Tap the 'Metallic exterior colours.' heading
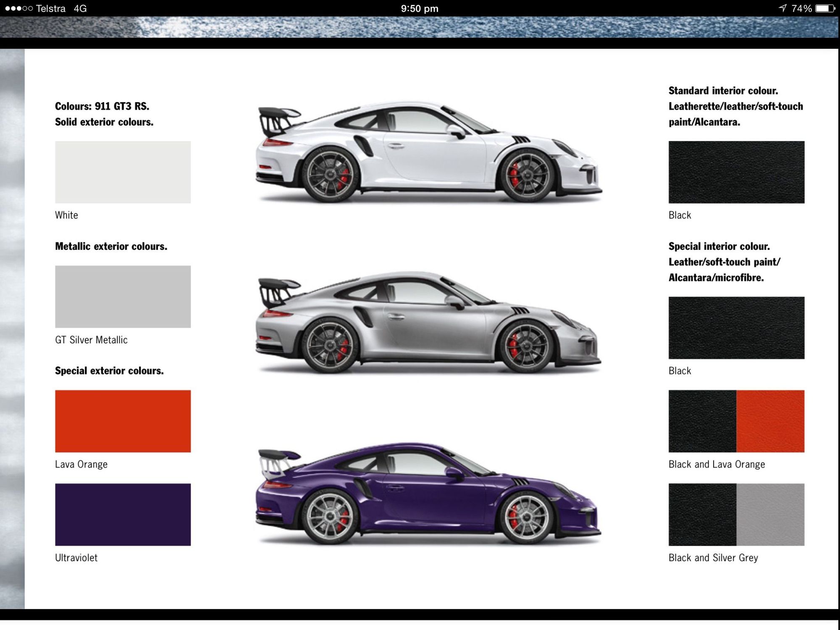840x630 pixels. point(111,247)
